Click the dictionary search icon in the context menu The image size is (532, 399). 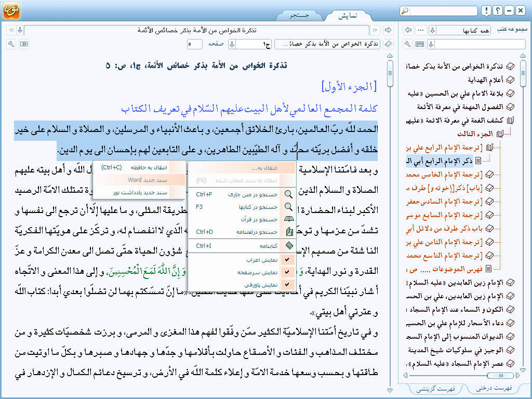pyautogui.click(x=288, y=232)
